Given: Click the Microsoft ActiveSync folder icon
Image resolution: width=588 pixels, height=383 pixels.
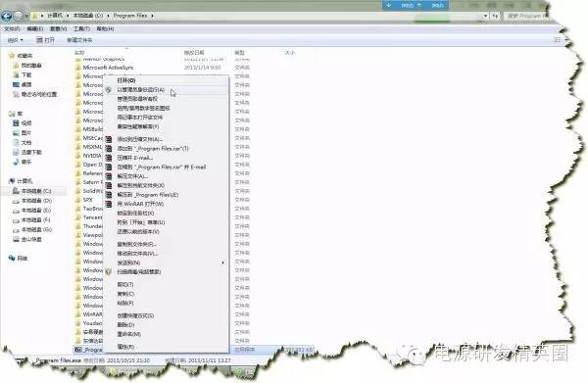Looking at the screenshot, I should 78,68.
